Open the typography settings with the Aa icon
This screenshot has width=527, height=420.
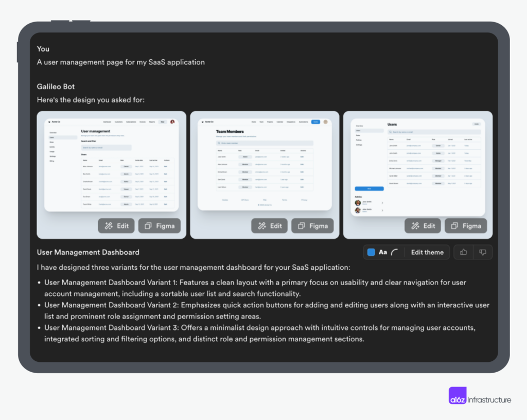pos(383,252)
